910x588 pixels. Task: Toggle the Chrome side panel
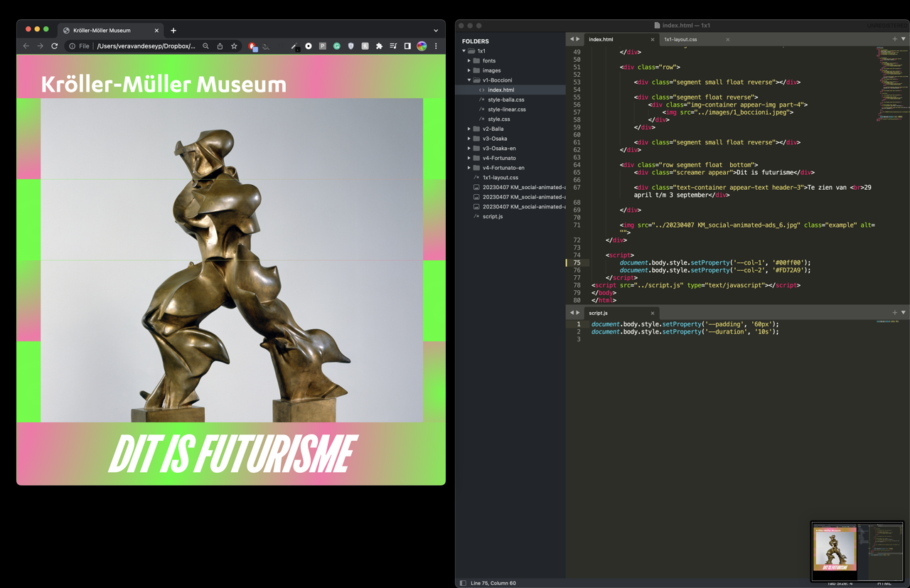click(x=407, y=46)
